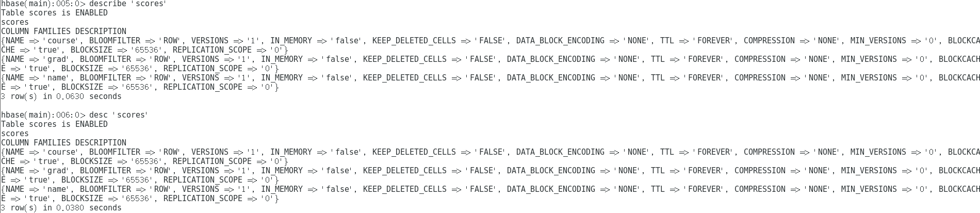
Task: Click 'grad' family name in first describe output
Action: tap(57, 59)
